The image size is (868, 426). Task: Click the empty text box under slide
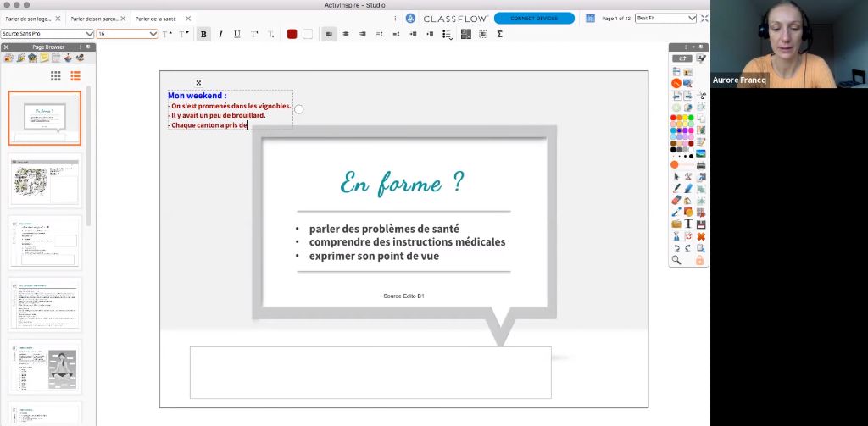pos(370,373)
